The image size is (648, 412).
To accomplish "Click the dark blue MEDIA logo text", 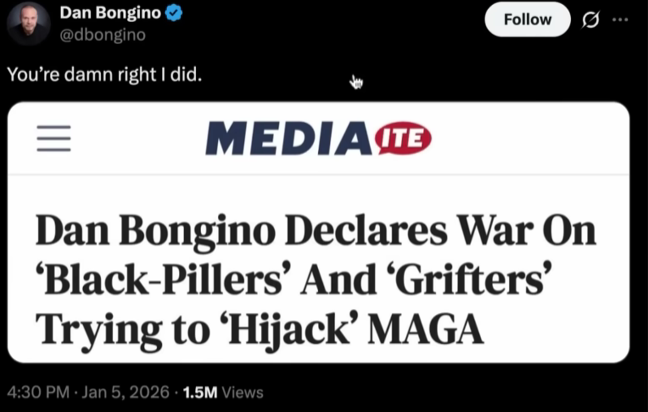I will coord(288,138).
